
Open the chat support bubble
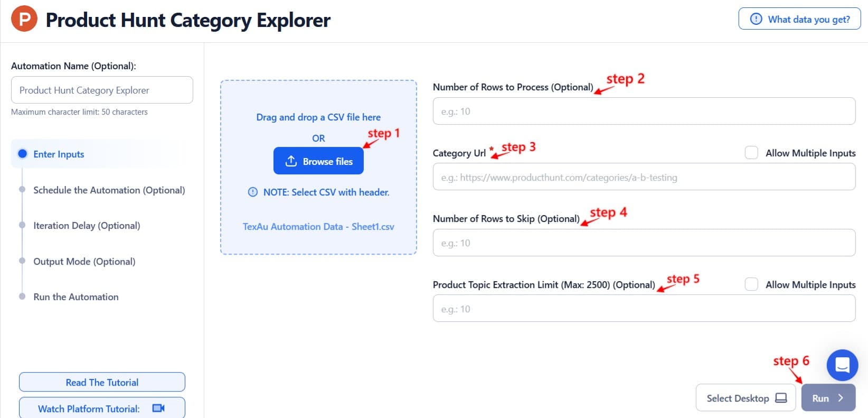(x=842, y=365)
